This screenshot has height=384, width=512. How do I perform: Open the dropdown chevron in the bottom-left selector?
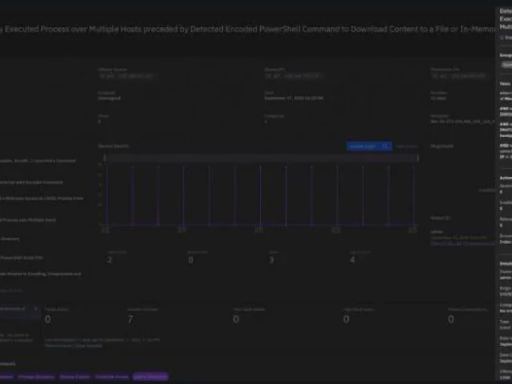(x=35, y=309)
